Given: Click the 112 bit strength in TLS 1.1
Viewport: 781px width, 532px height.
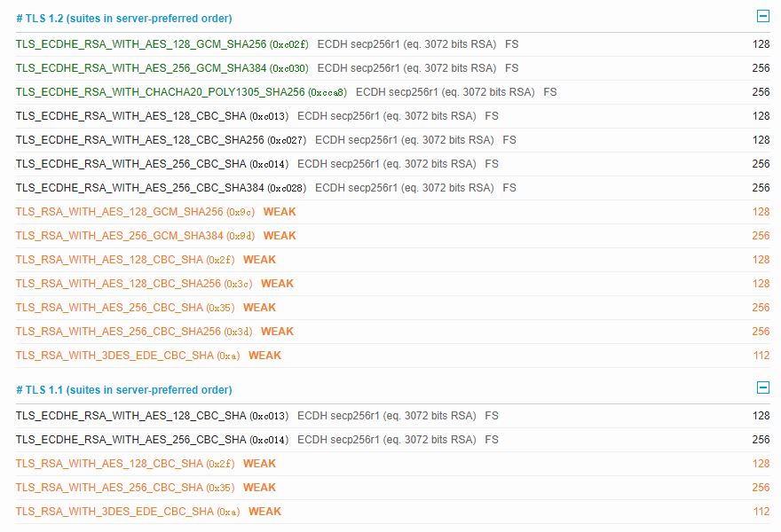Looking at the screenshot, I should pos(761,512).
